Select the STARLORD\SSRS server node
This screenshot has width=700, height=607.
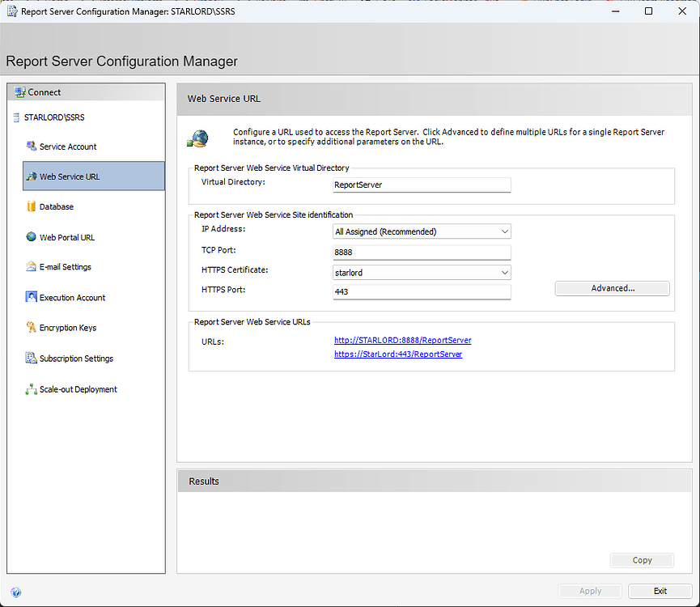[x=55, y=117]
